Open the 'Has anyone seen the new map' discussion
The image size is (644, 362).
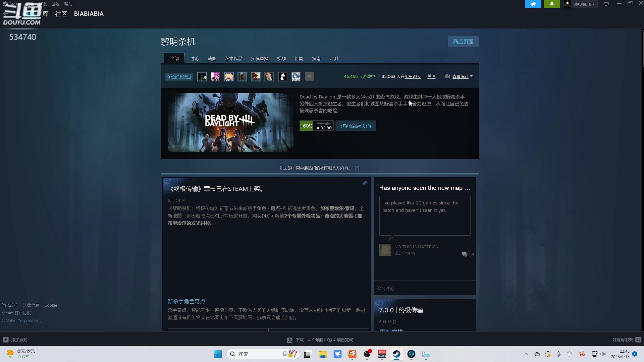(x=425, y=188)
